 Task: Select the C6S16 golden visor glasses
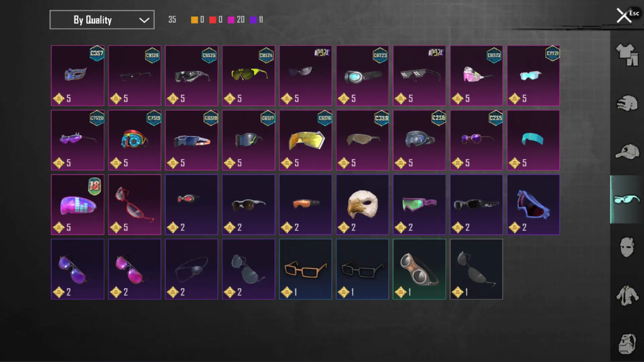[305, 140]
